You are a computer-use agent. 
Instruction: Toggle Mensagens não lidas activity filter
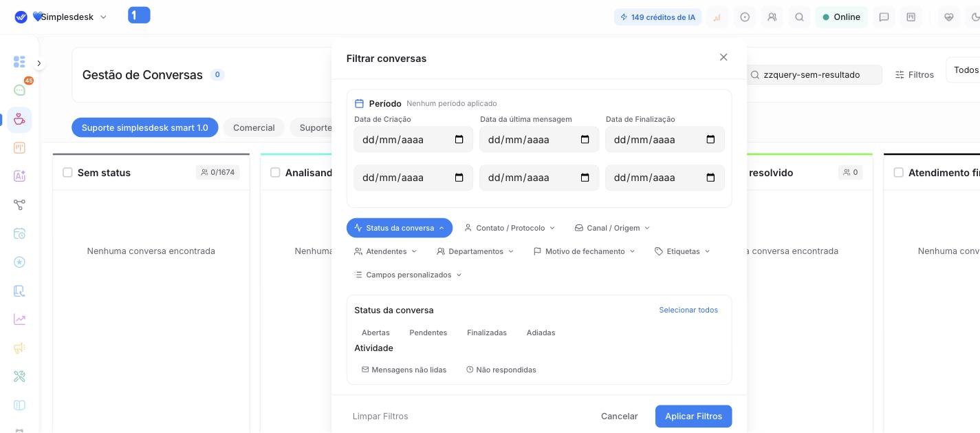(x=404, y=370)
